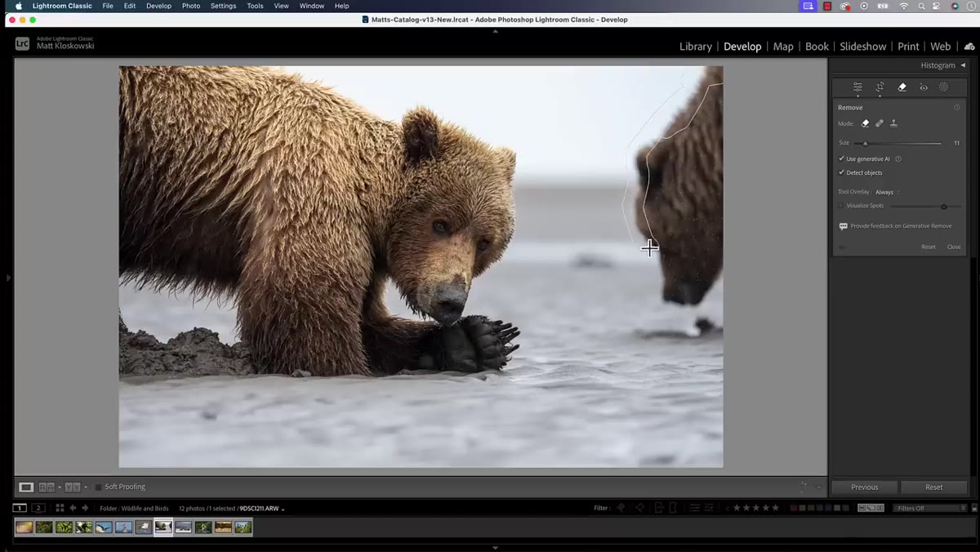Open the Edit sliders panel icon

(857, 87)
